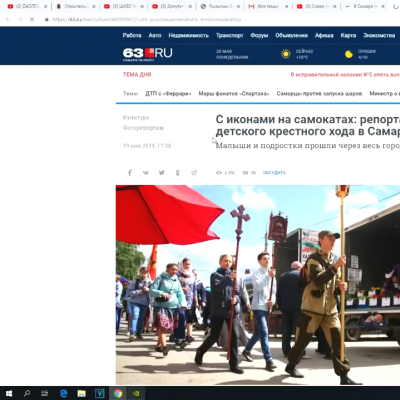Screen dimensions: 400x400
Task: Open the Объявления menu item
Action: [291, 35]
